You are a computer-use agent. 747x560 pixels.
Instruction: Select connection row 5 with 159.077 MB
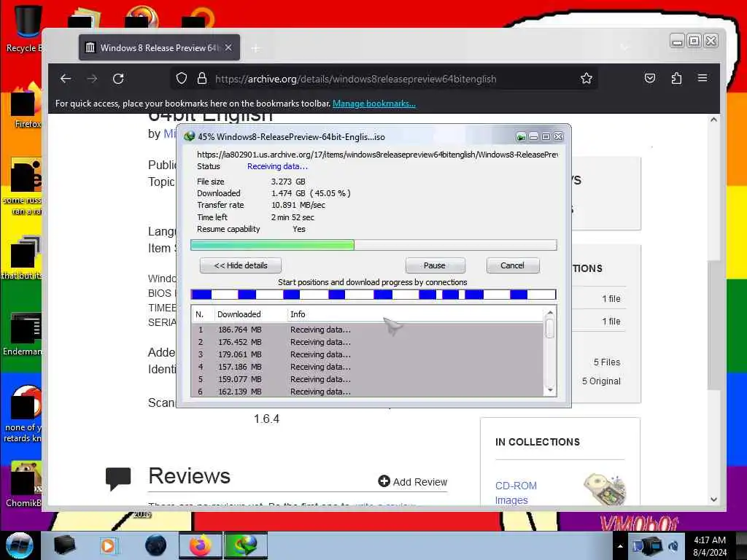(367, 379)
